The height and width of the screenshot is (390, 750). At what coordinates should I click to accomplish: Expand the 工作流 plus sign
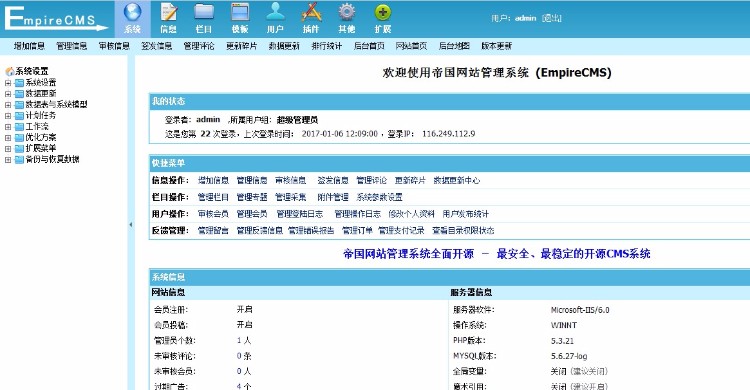(x=8, y=126)
